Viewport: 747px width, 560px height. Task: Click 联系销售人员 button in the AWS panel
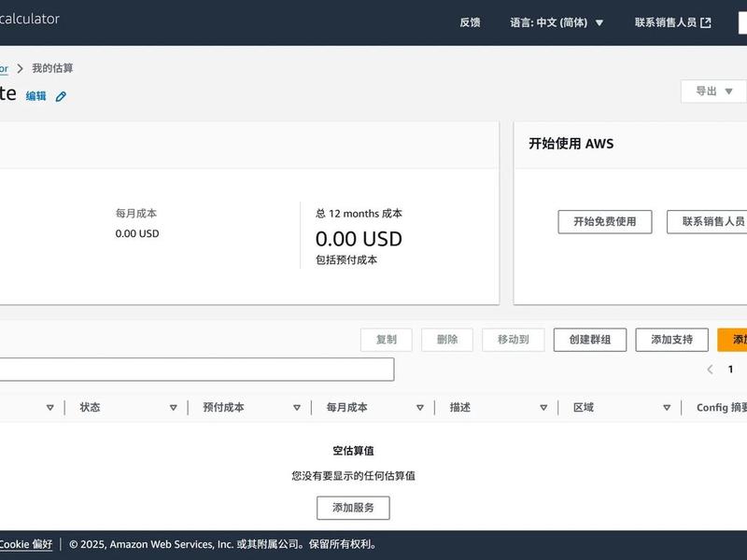[x=707, y=221]
